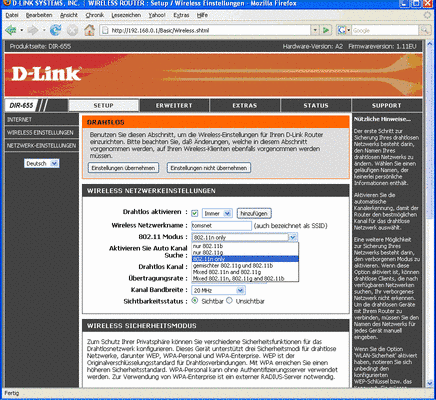Click the Google search engine icon
The image size is (436, 400).
click(x=342, y=30)
